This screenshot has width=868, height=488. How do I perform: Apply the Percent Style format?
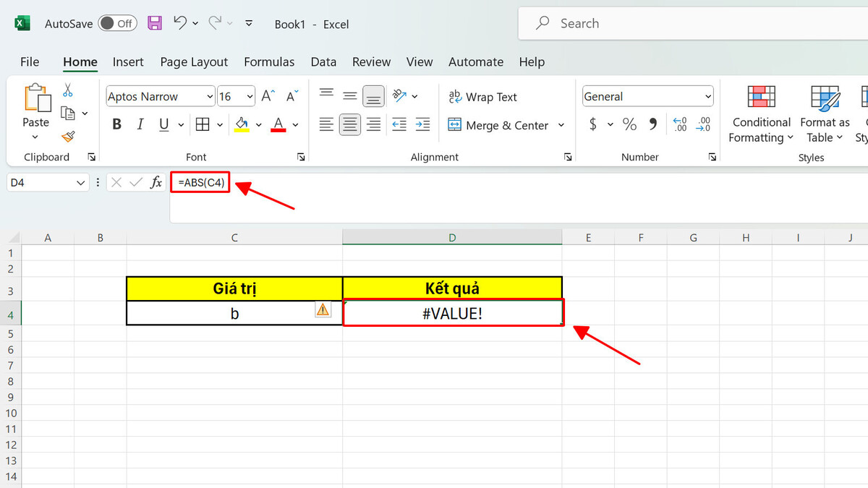point(629,124)
